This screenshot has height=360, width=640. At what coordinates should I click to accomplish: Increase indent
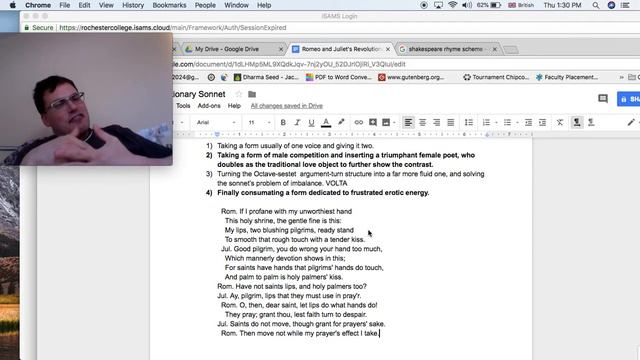(542, 122)
